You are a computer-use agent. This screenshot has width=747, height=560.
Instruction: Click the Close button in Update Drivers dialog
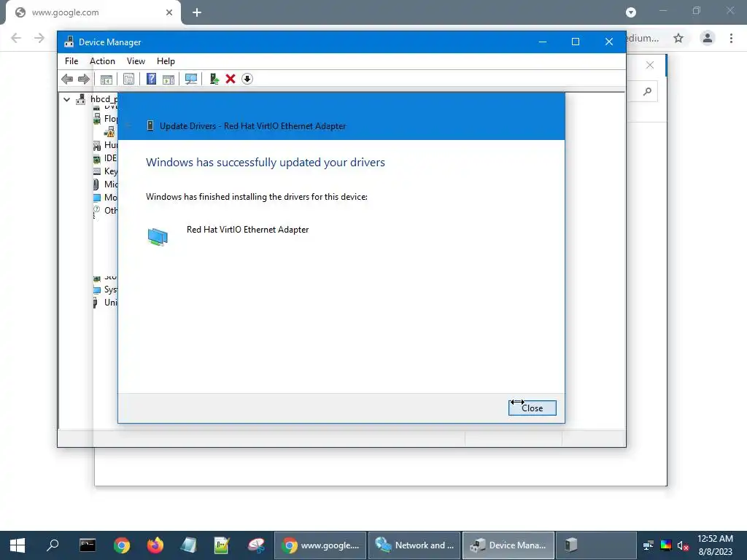coord(532,408)
